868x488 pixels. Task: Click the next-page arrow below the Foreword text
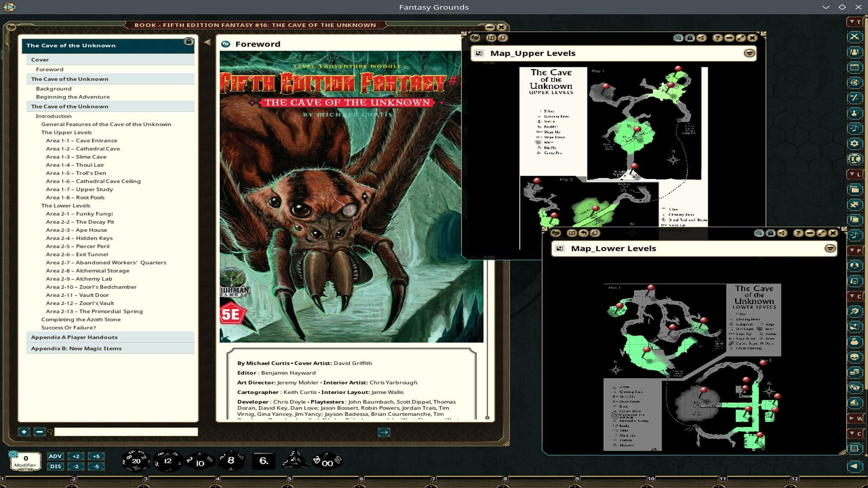[x=383, y=432]
